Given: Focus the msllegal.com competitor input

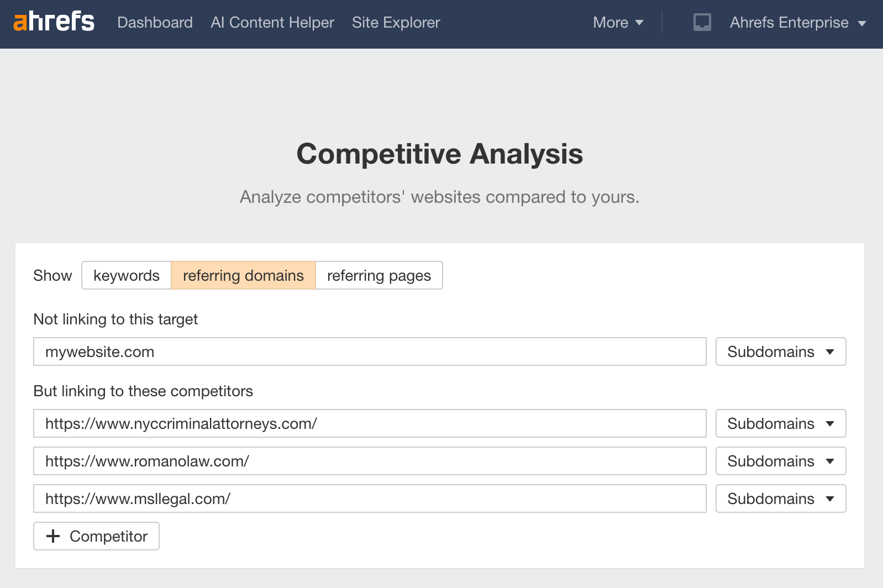Looking at the screenshot, I should [x=369, y=498].
